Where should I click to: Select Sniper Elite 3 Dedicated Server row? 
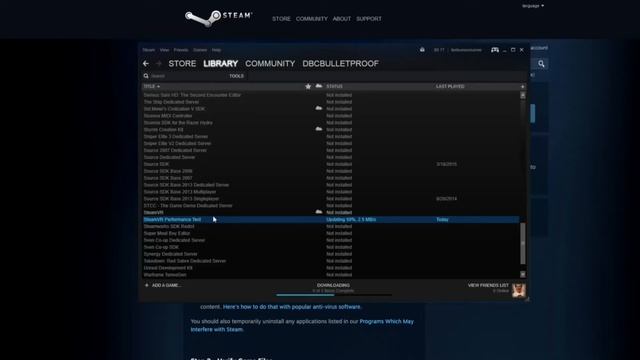pos(331,136)
